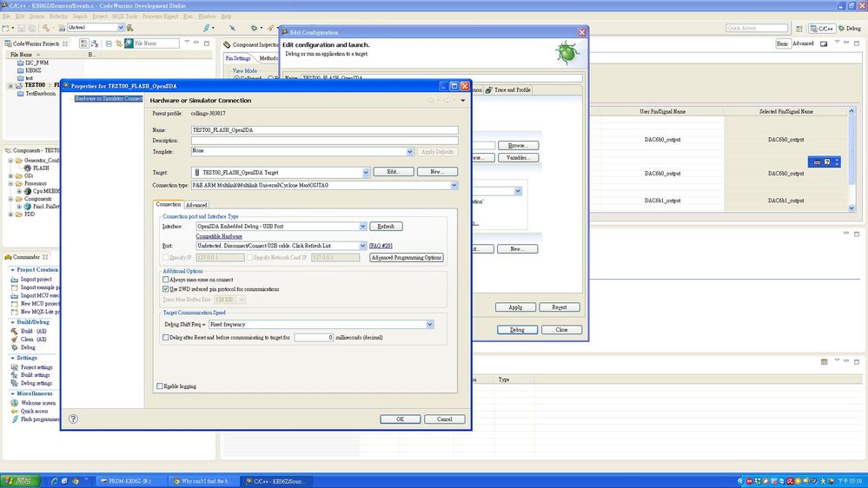Open the FAQ #29 link
Screen dimensions: 868x488
(381, 246)
